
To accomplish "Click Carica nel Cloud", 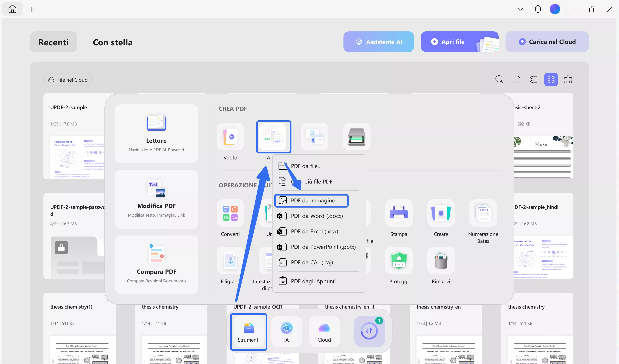I will coord(547,41).
